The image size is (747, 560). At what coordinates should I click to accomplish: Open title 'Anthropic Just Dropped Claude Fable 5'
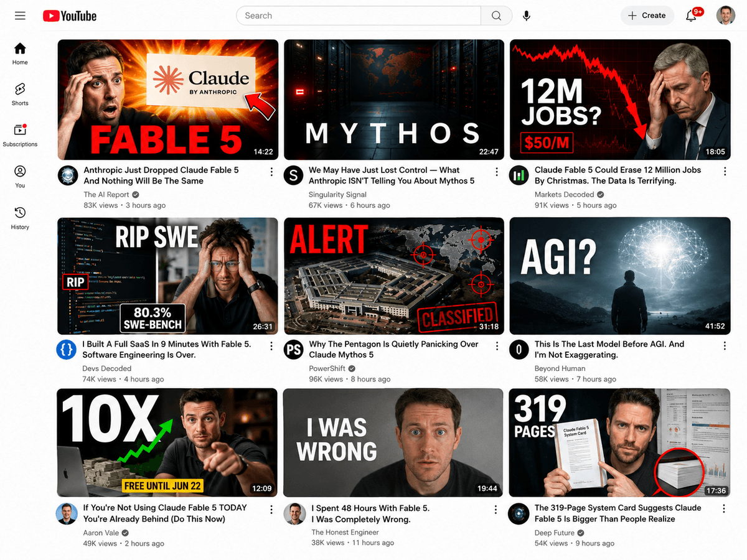coord(161,175)
